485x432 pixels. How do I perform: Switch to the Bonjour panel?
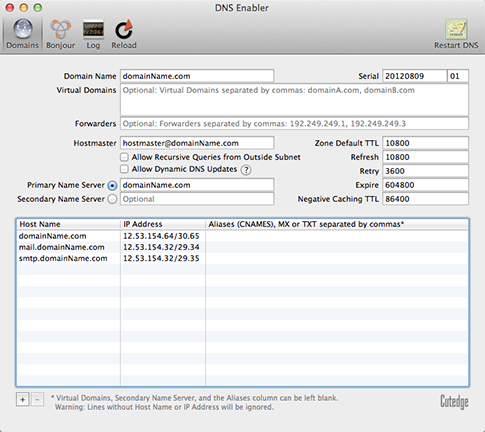pos(60,34)
